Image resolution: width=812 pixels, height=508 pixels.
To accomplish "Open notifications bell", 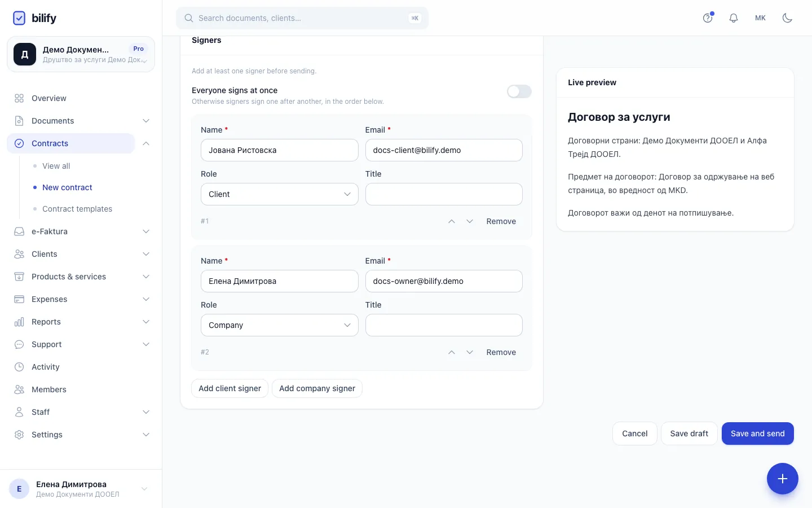I will [x=734, y=18].
